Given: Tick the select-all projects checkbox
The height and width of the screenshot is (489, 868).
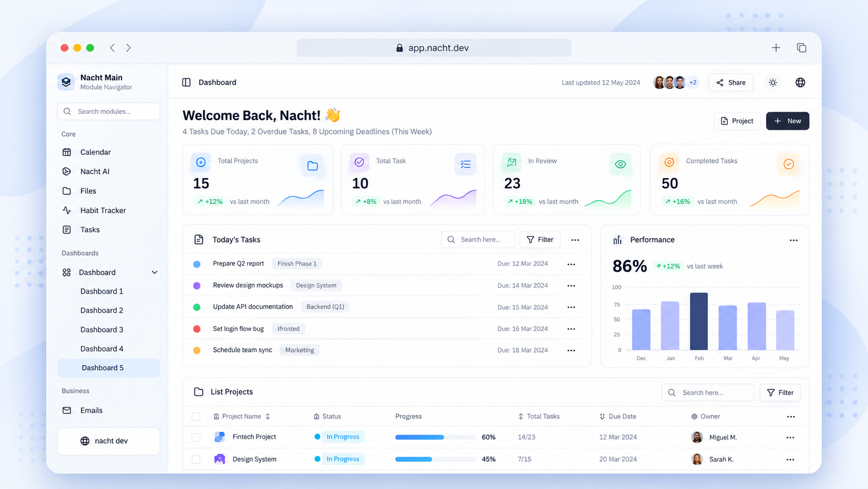Looking at the screenshot, I should pos(196,416).
